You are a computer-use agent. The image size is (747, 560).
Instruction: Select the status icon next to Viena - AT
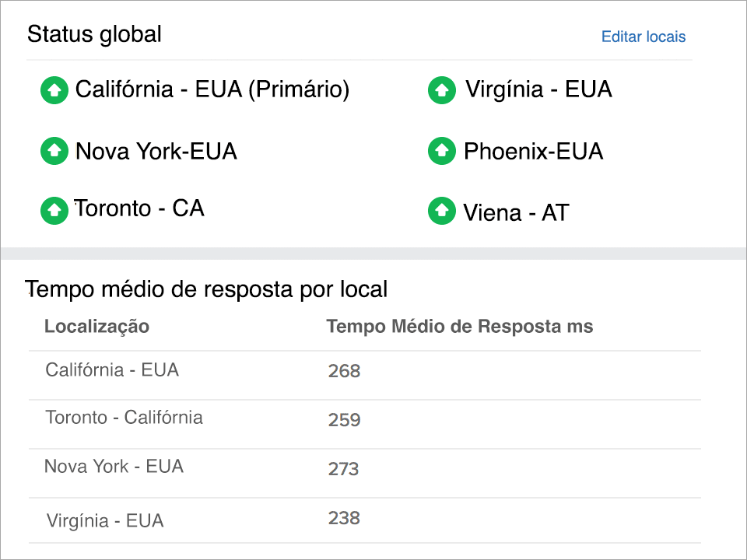pyautogui.click(x=441, y=212)
